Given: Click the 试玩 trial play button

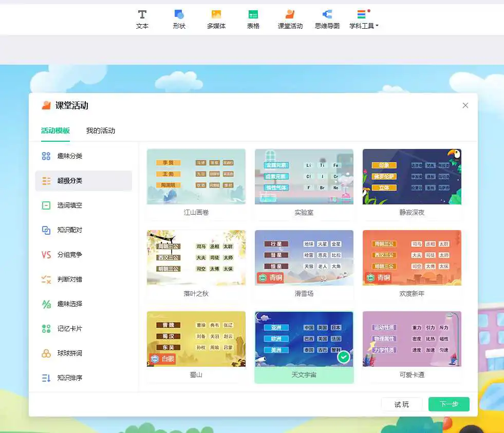Looking at the screenshot, I should pos(401,404).
